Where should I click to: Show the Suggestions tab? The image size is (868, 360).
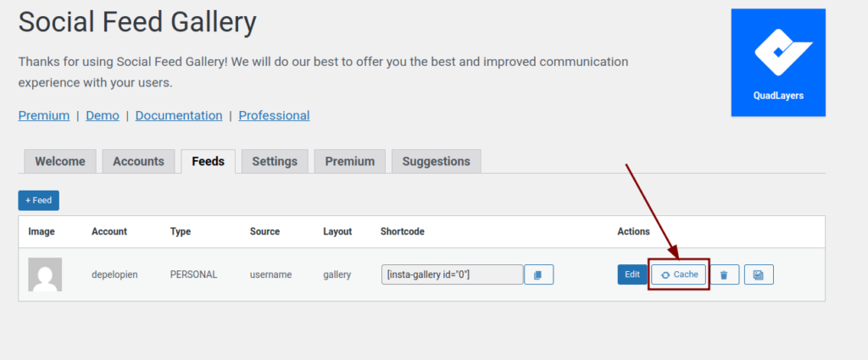pos(437,161)
